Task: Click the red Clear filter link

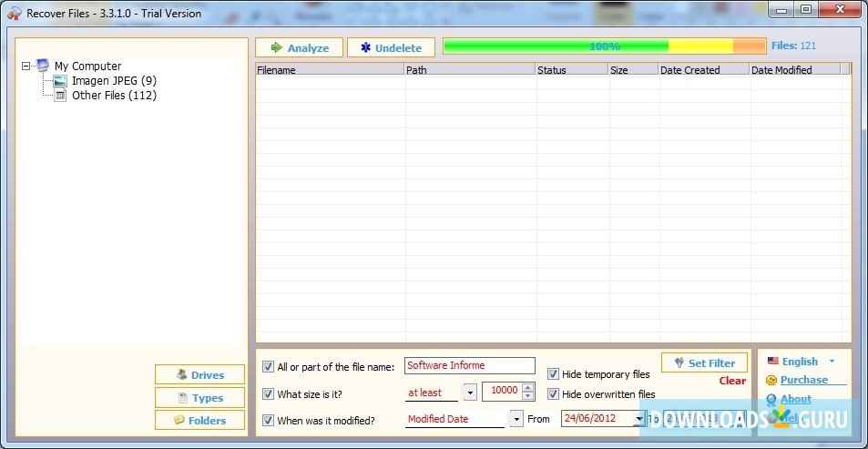Action: (732, 381)
